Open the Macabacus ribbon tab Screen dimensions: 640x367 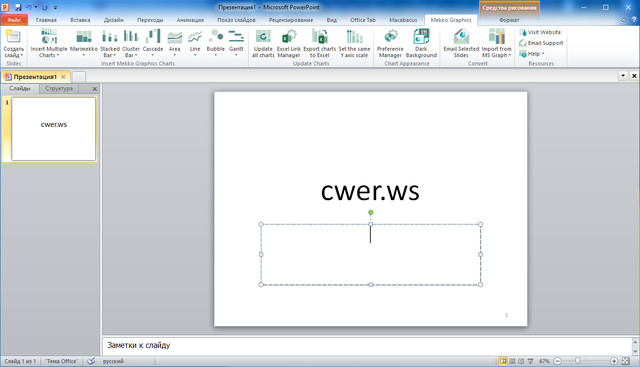[403, 20]
